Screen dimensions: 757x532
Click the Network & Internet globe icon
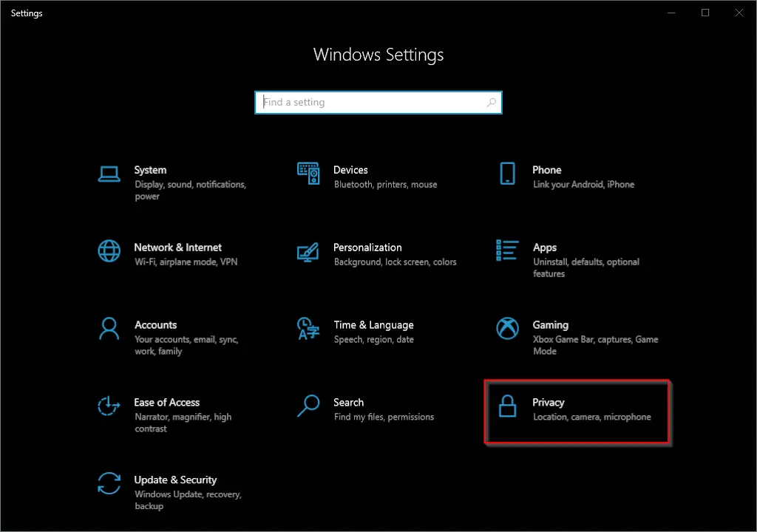coord(109,251)
